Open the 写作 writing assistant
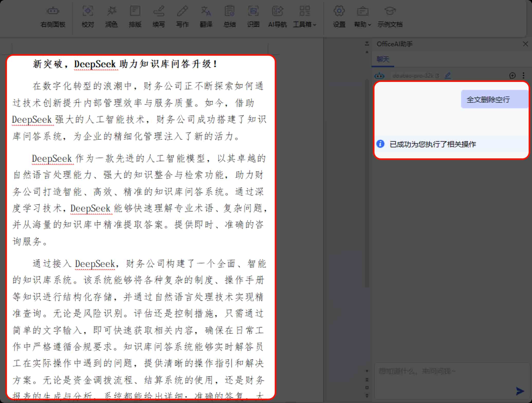This screenshot has height=403, width=532. coord(182,16)
